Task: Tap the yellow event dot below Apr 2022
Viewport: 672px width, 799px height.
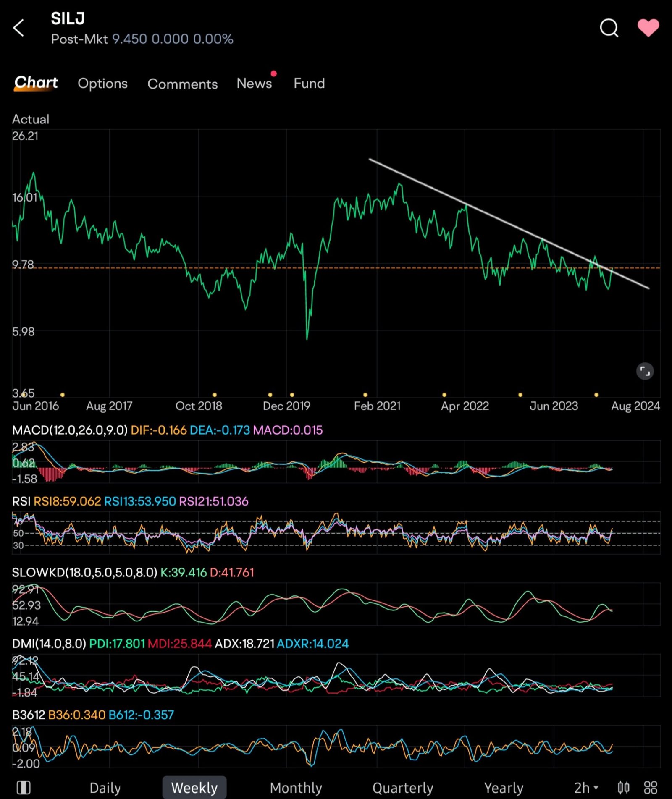Action: [444, 395]
